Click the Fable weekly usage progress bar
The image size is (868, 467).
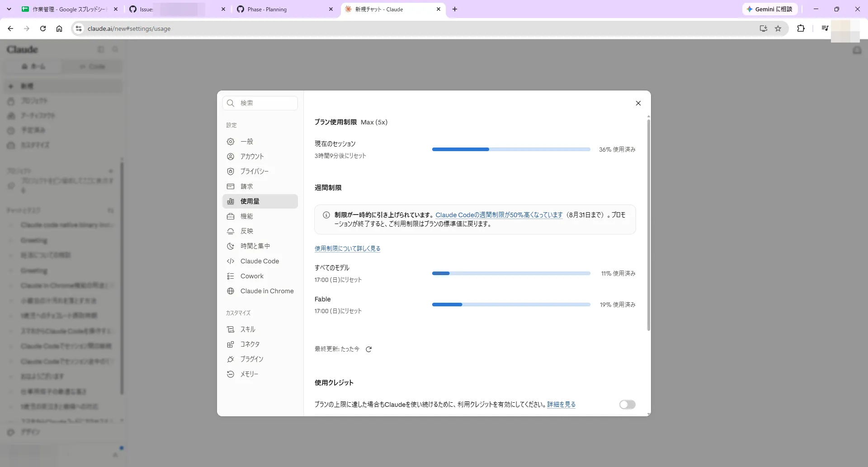(x=511, y=305)
